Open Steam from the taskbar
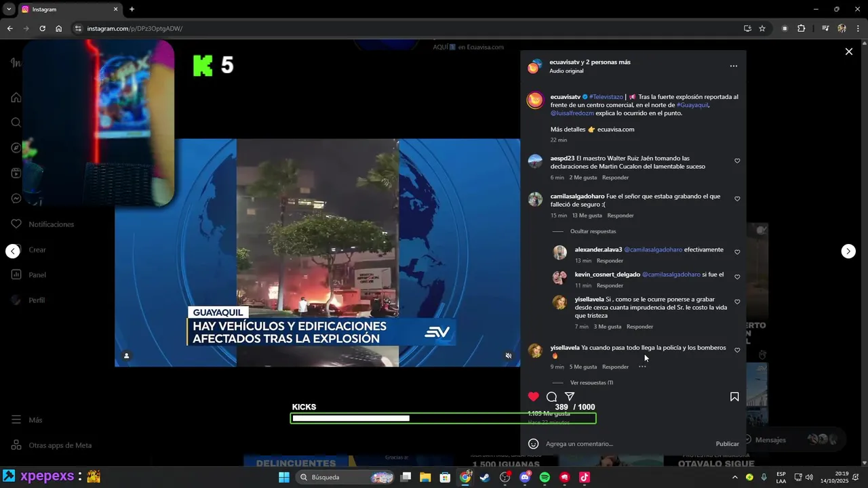Viewport: 868px width, 488px height. (485, 477)
